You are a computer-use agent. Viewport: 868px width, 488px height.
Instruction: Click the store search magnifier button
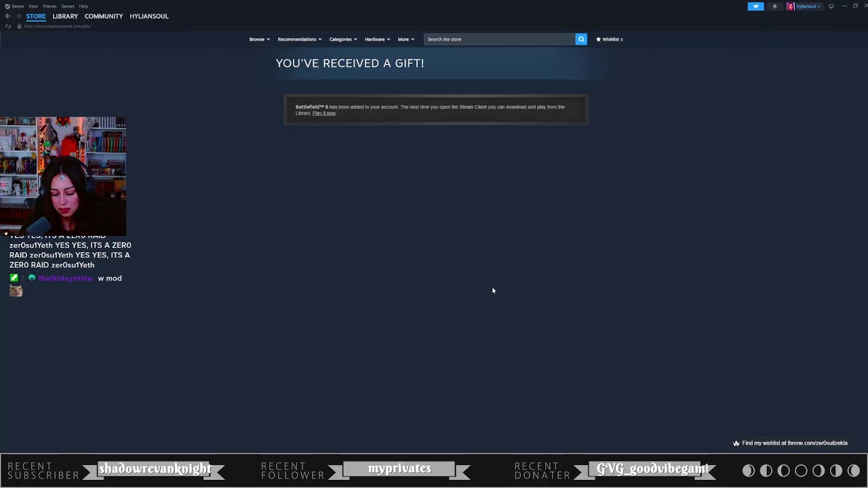pyautogui.click(x=581, y=39)
